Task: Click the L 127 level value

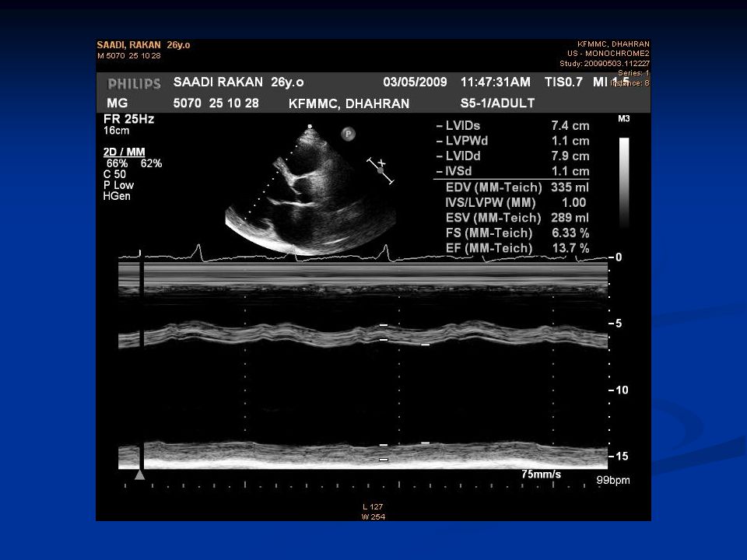Action: (373, 506)
